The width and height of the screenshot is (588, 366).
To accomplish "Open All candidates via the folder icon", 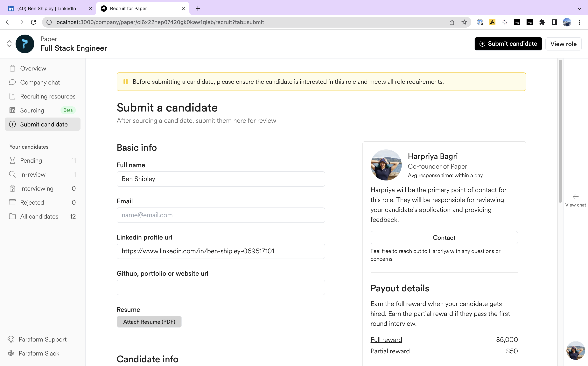I will pyautogui.click(x=12, y=216).
